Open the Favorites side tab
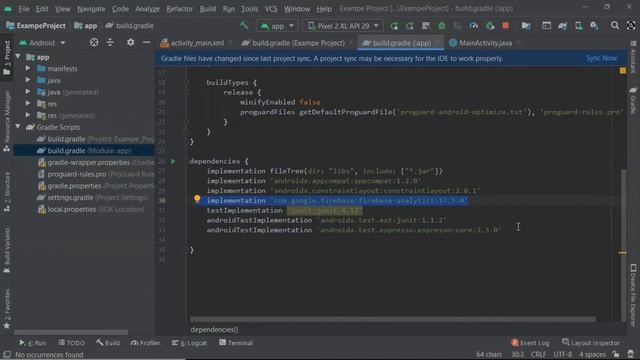This screenshot has height=360, width=640. coord(7,309)
